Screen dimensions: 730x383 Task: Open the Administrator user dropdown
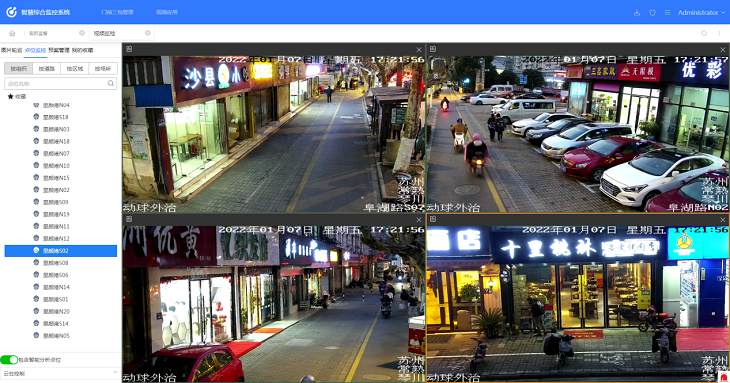701,13
